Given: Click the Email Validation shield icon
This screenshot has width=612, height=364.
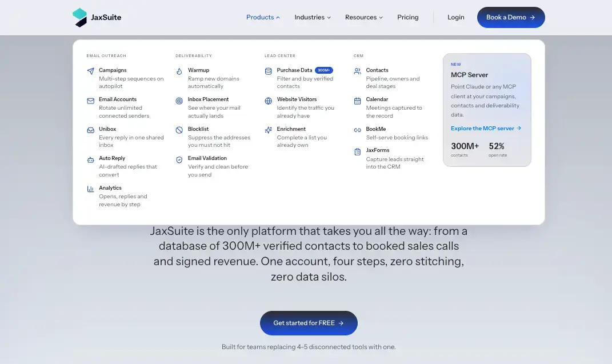Looking at the screenshot, I should tap(179, 159).
